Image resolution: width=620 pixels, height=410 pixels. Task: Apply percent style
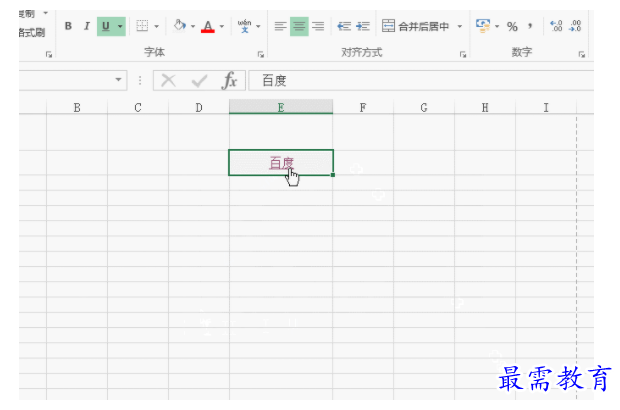tap(512, 26)
